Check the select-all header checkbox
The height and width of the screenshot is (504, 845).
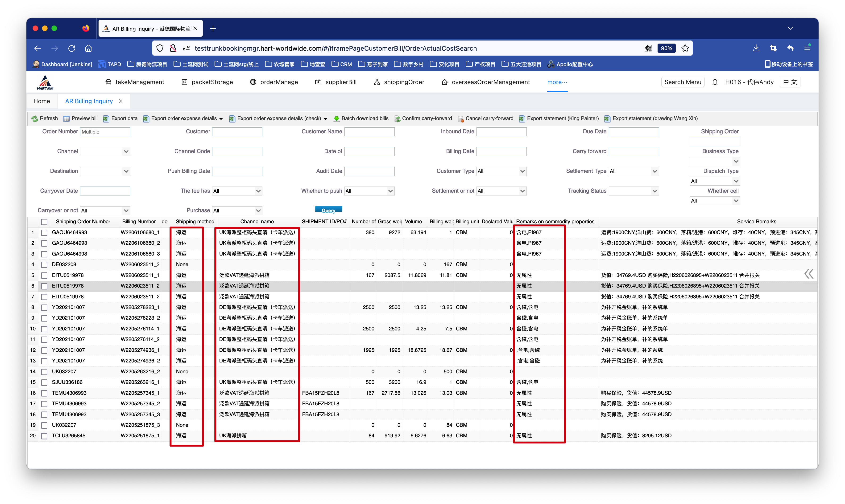point(44,222)
